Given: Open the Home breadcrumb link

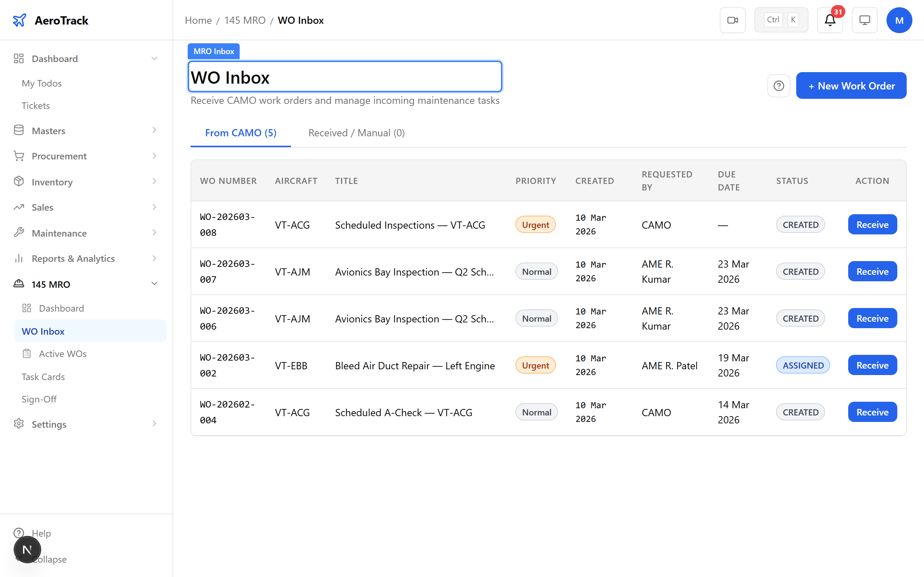Looking at the screenshot, I should click(x=198, y=20).
